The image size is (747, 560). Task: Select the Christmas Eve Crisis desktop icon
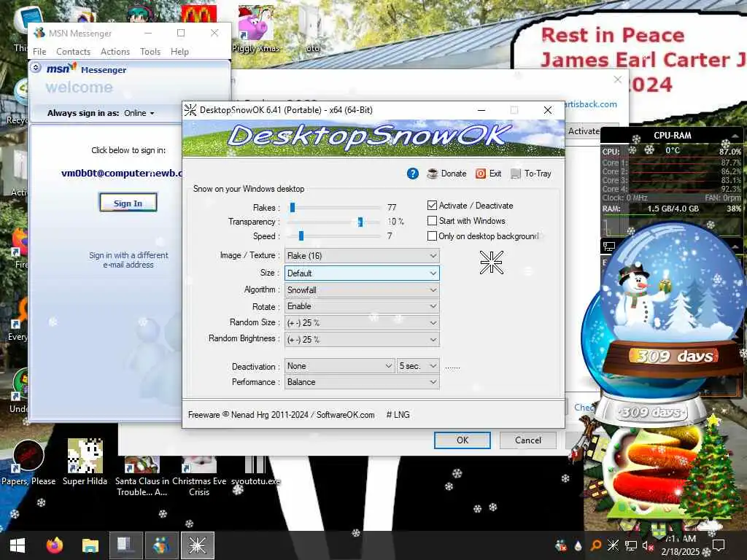point(199,476)
